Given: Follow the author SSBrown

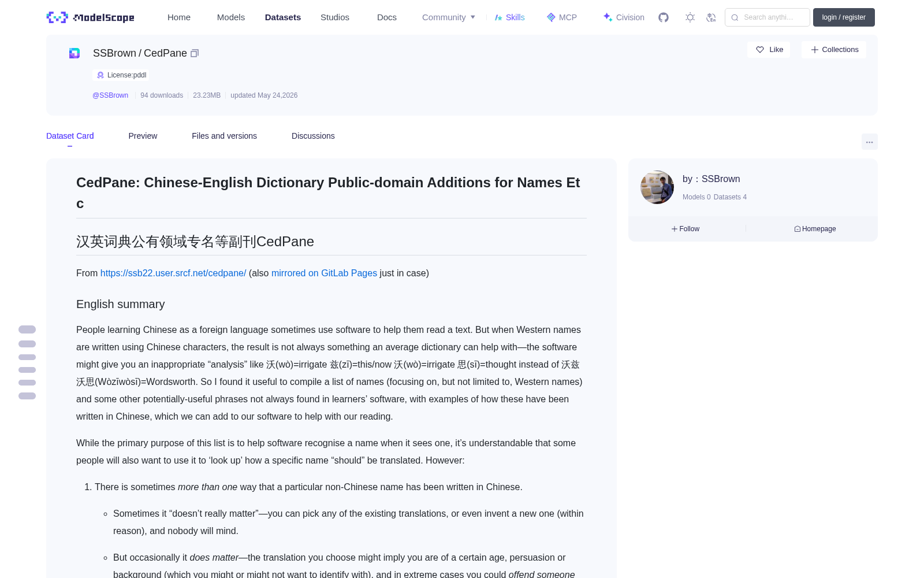Looking at the screenshot, I should point(685,229).
